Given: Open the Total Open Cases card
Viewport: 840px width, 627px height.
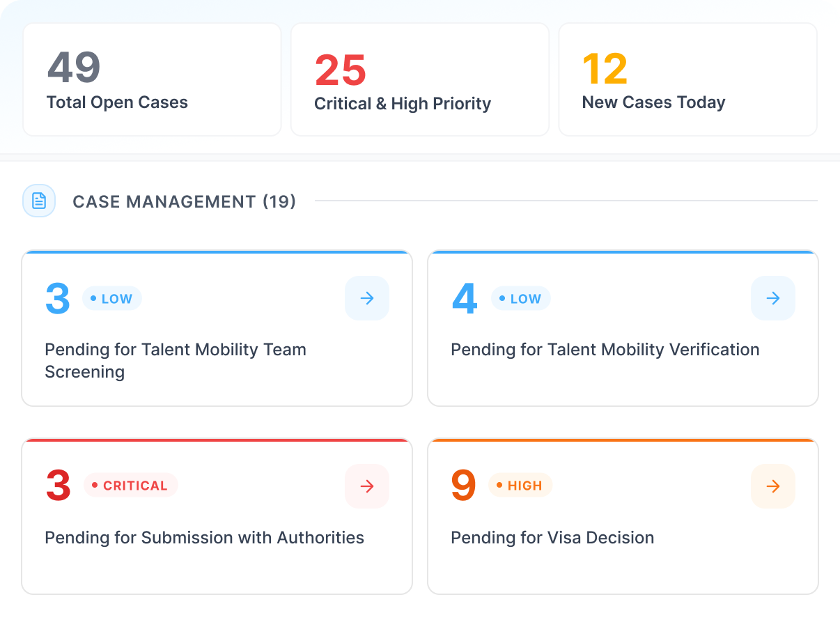Looking at the screenshot, I should point(152,79).
